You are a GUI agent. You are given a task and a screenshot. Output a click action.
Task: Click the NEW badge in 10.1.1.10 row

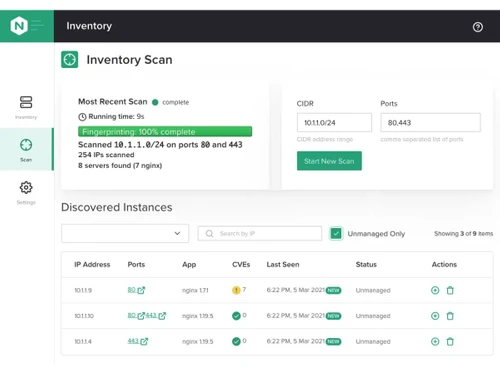pos(333,316)
